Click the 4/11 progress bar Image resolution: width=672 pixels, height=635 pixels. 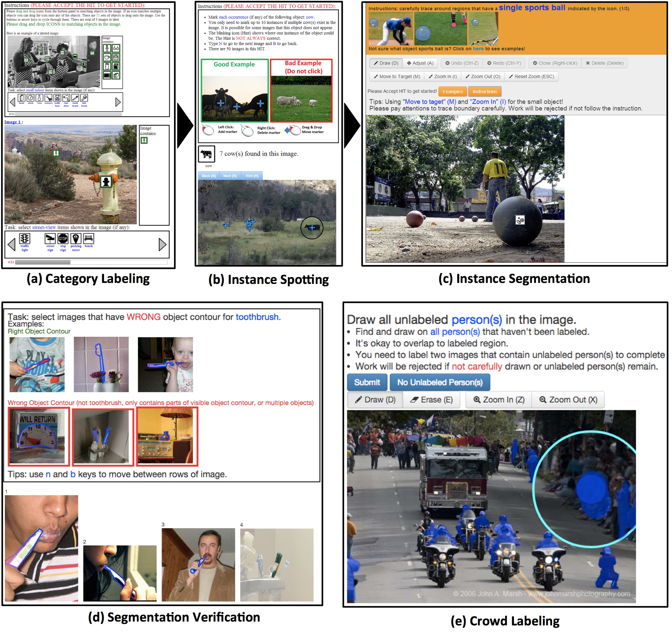pos(91,263)
